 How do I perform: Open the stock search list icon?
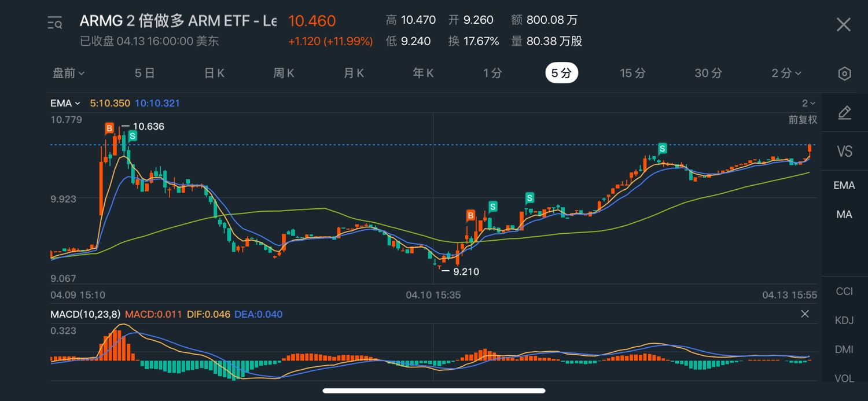[x=55, y=23]
